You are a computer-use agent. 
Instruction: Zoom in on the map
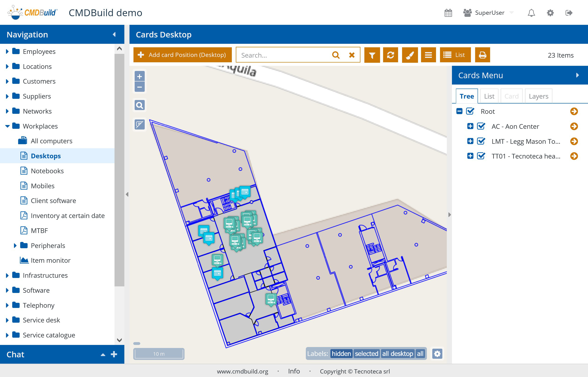coord(140,76)
